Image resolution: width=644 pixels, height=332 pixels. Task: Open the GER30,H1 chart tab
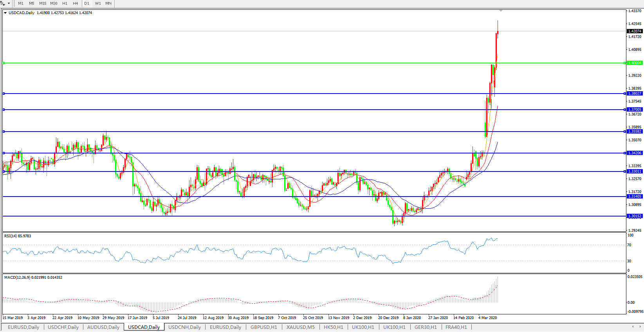pyautogui.click(x=426, y=327)
